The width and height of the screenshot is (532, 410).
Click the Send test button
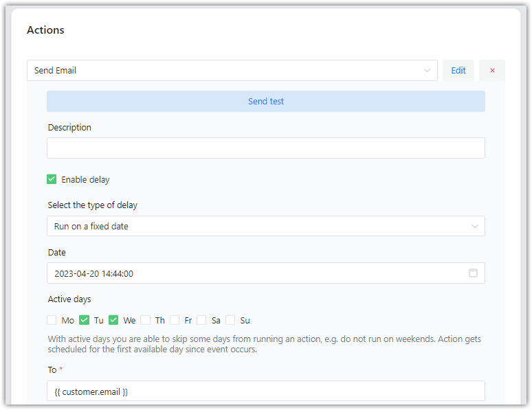(x=266, y=102)
